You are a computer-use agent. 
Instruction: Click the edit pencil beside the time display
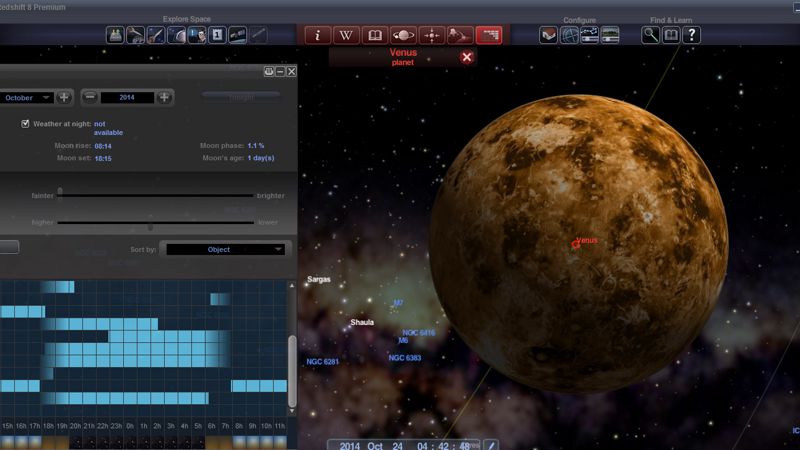pos(491,445)
